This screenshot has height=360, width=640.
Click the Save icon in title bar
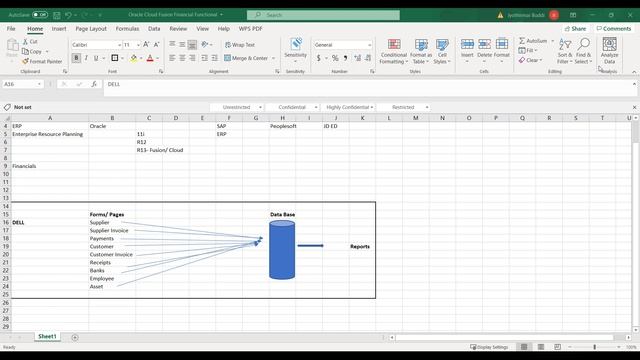57,15
